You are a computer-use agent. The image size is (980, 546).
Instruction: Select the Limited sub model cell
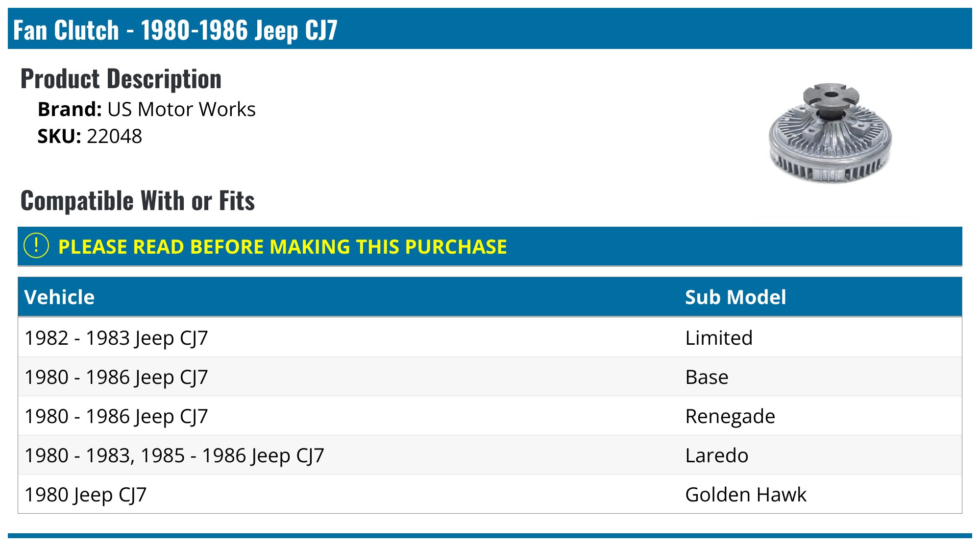[x=718, y=338]
